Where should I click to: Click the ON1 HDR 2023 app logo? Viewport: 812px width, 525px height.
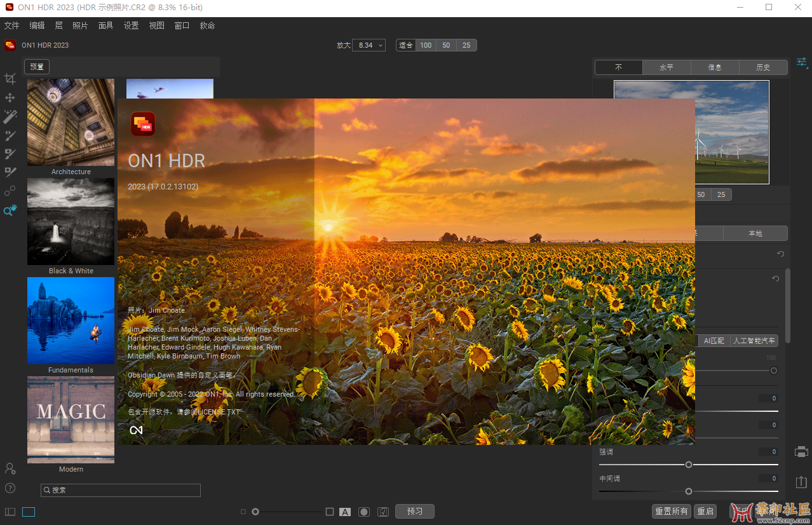(10, 45)
